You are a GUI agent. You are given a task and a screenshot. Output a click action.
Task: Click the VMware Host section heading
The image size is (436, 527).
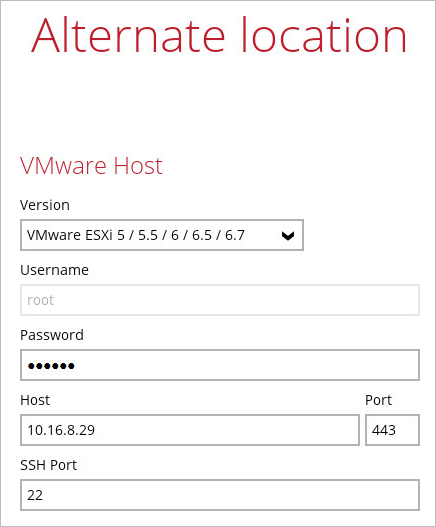(91, 165)
